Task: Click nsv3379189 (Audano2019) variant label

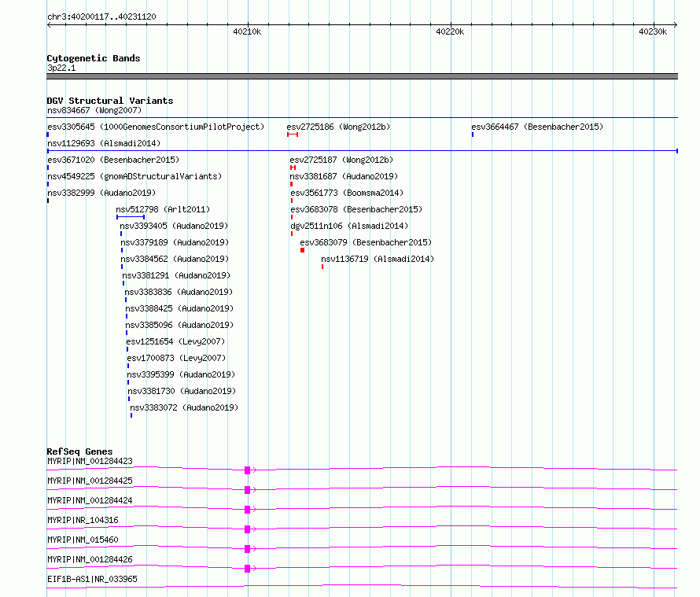Action: click(x=175, y=242)
